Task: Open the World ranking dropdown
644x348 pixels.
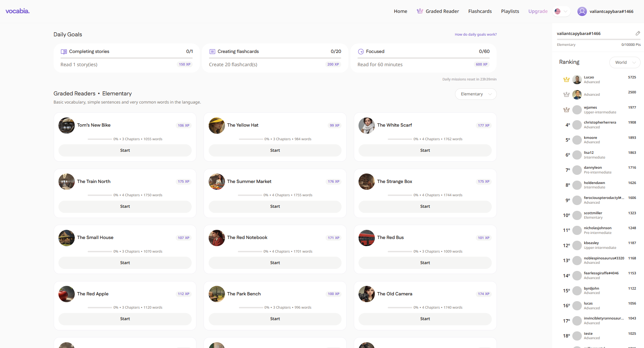Action: 625,62
